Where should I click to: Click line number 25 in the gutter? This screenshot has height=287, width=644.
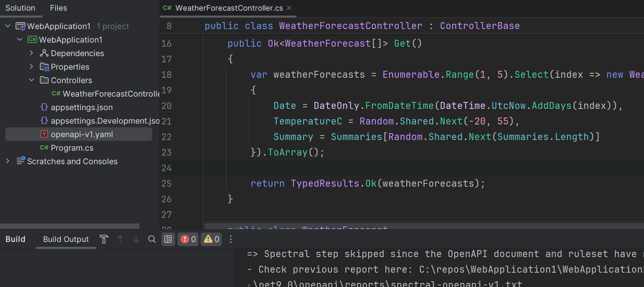tap(166, 183)
